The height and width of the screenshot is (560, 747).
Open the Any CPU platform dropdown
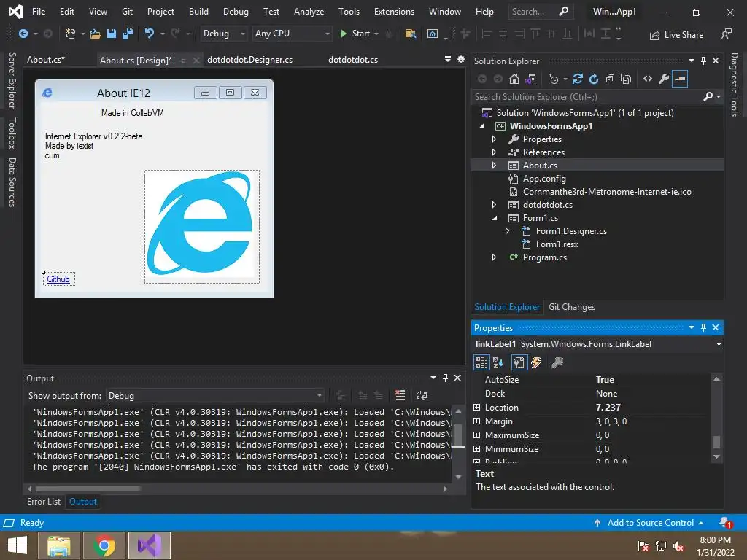coord(292,34)
